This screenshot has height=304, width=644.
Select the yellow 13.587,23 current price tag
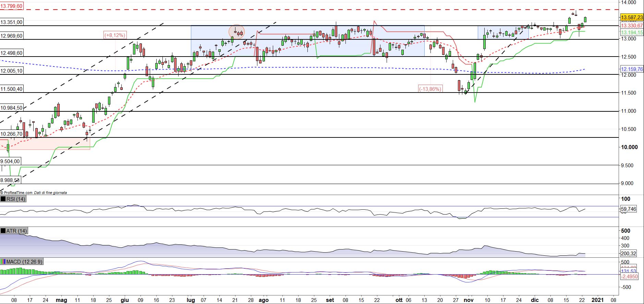[x=632, y=17]
